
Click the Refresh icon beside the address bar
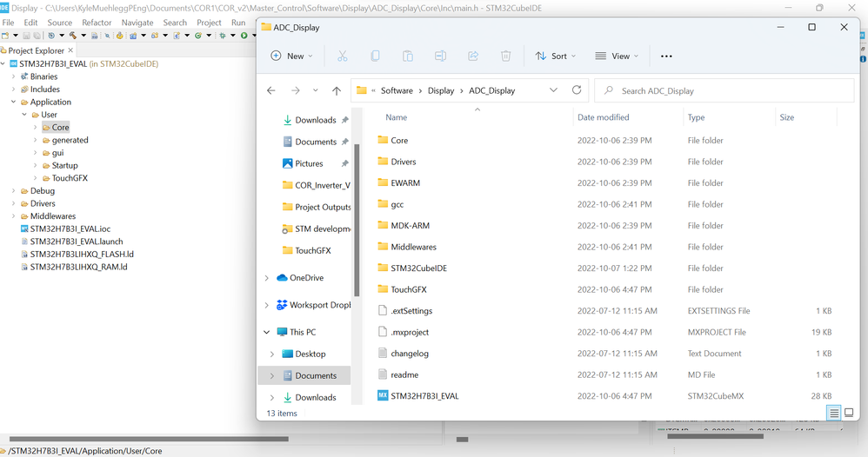tap(577, 90)
